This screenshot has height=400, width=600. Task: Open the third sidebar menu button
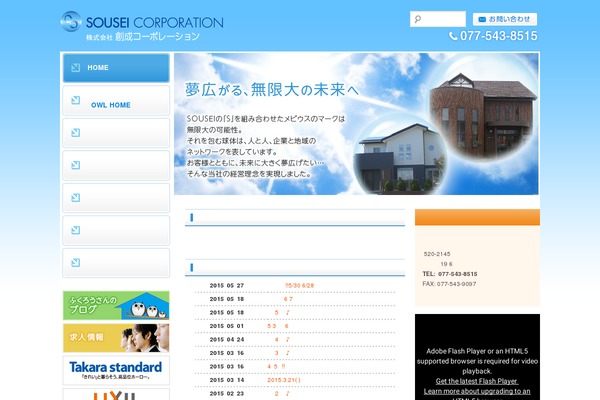[116, 133]
